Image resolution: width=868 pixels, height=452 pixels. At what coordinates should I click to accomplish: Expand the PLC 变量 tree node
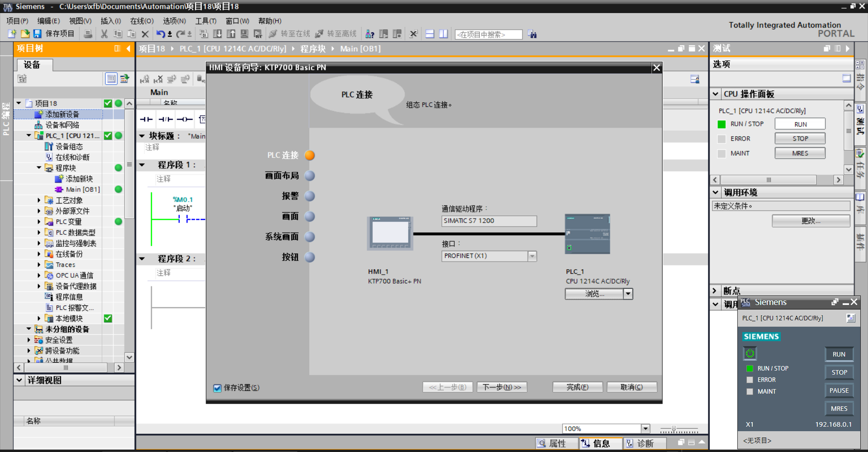tap(39, 222)
